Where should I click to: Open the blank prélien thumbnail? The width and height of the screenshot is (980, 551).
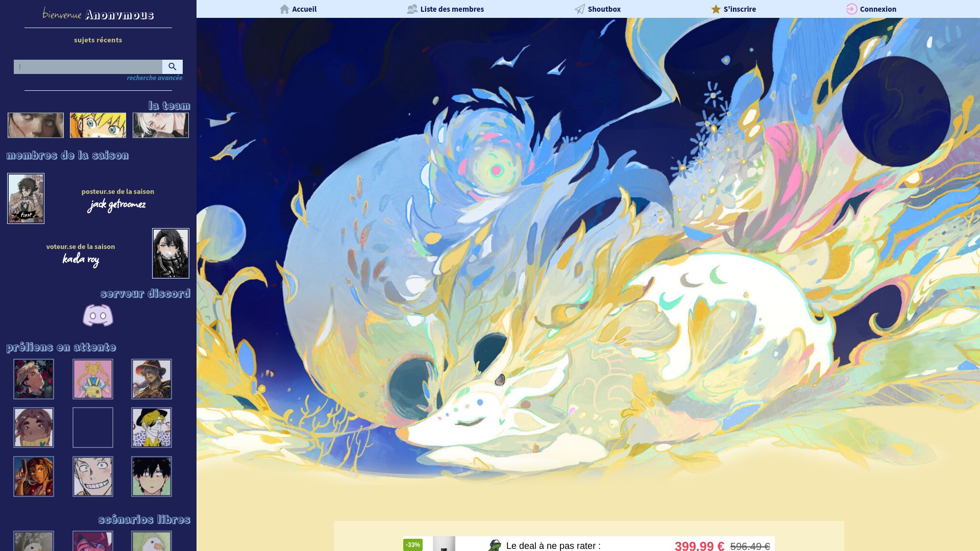coord(93,428)
